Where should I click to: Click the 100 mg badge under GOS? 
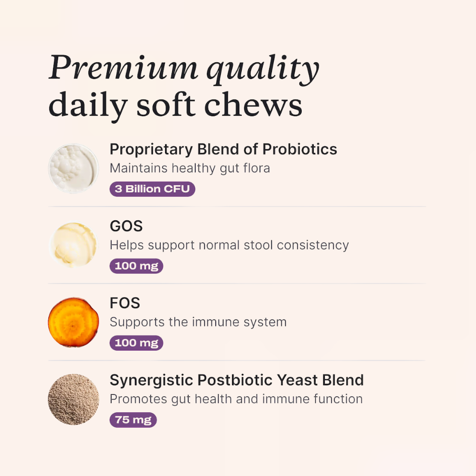[x=136, y=266]
